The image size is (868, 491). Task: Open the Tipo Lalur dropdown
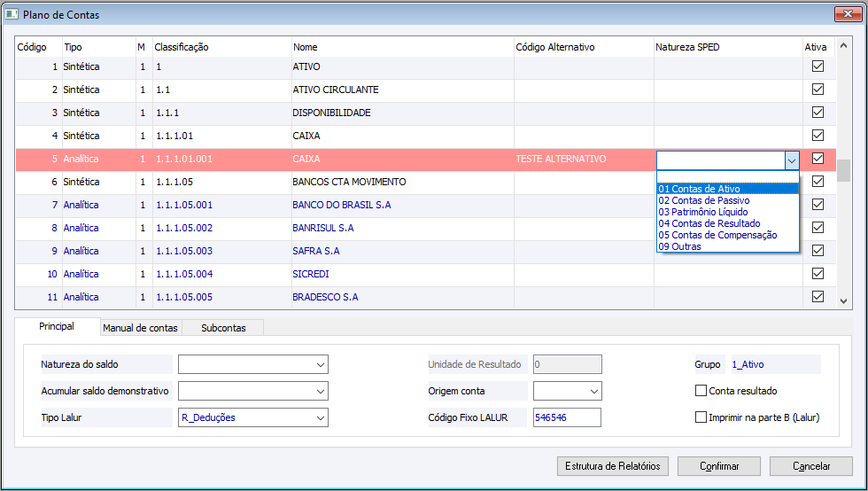pyautogui.click(x=320, y=417)
